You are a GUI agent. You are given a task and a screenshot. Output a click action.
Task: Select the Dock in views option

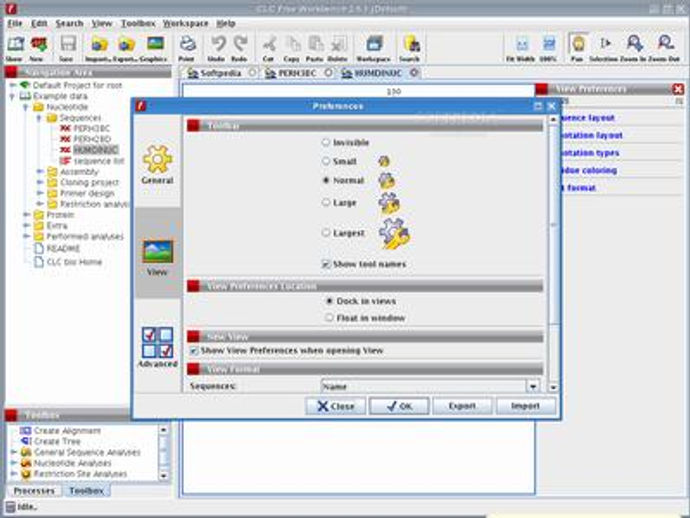pos(329,301)
